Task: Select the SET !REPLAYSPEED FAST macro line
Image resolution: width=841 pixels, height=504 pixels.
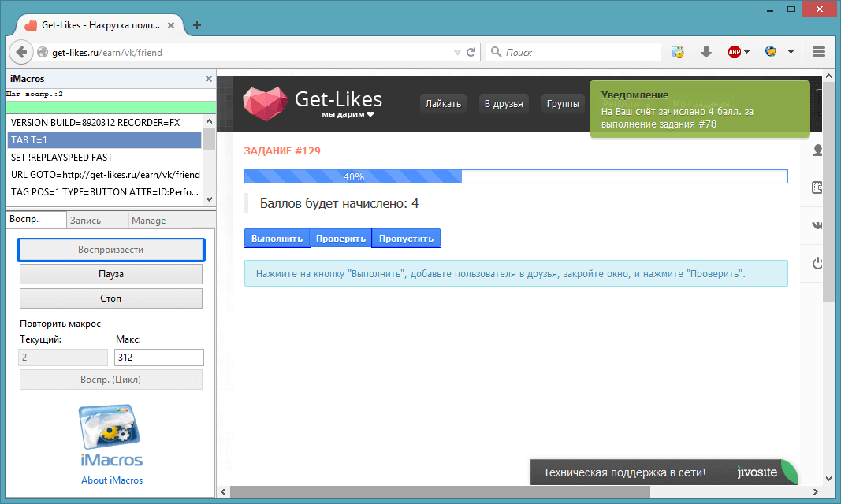Action: [x=105, y=157]
